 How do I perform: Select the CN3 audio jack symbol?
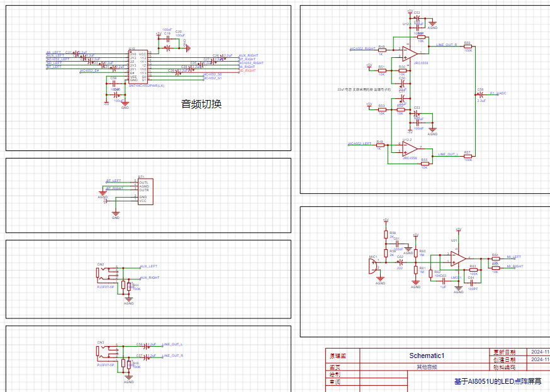(x=107, y=354)
